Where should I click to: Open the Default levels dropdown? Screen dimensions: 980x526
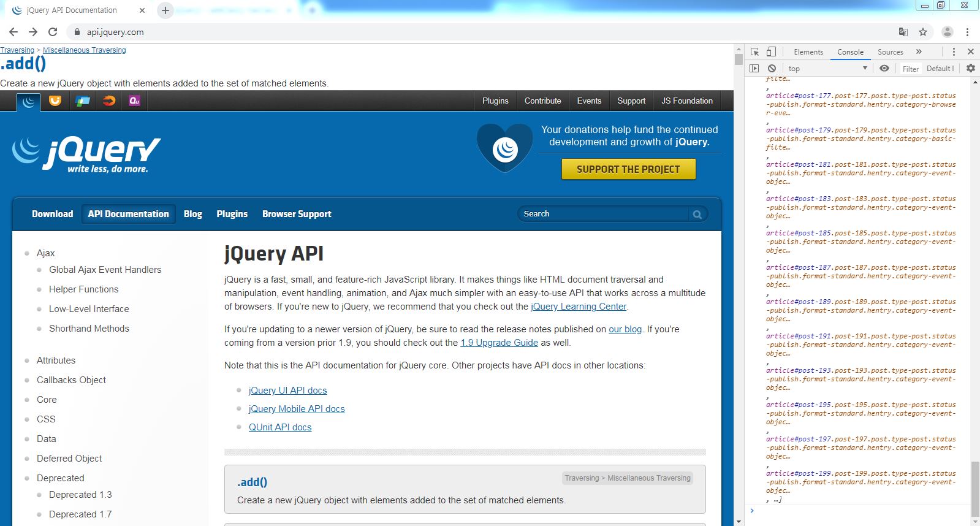(940, 69)
